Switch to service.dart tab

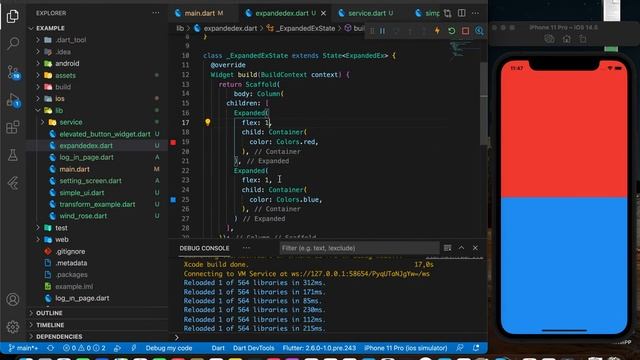tap(366, 13)
